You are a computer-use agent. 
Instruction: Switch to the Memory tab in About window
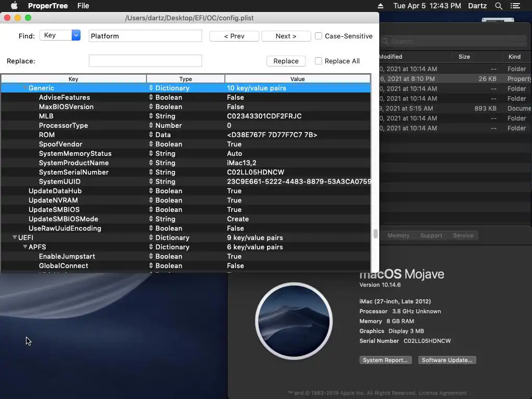398,235
